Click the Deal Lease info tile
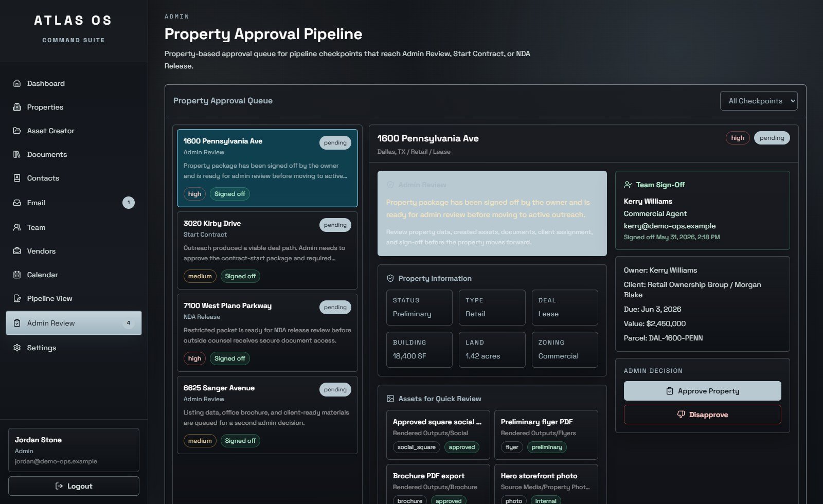 [x=565, y=308]
